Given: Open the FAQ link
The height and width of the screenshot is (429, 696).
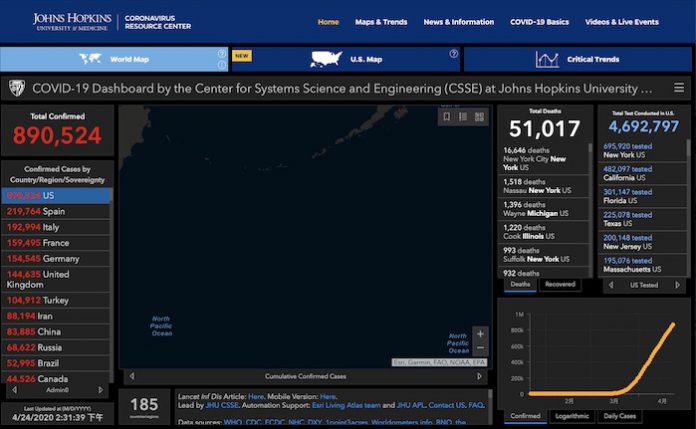Looking at the screenshot, I should (x=476, y=405).
